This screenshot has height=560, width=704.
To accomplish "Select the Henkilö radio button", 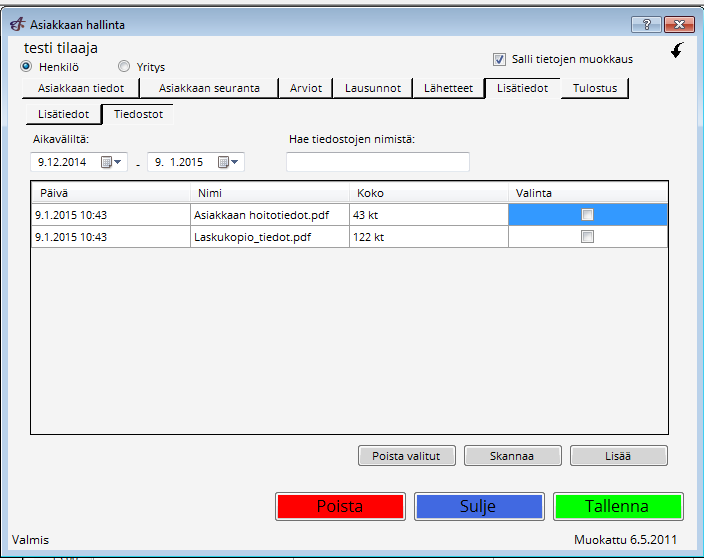I will tap(27, 67).
